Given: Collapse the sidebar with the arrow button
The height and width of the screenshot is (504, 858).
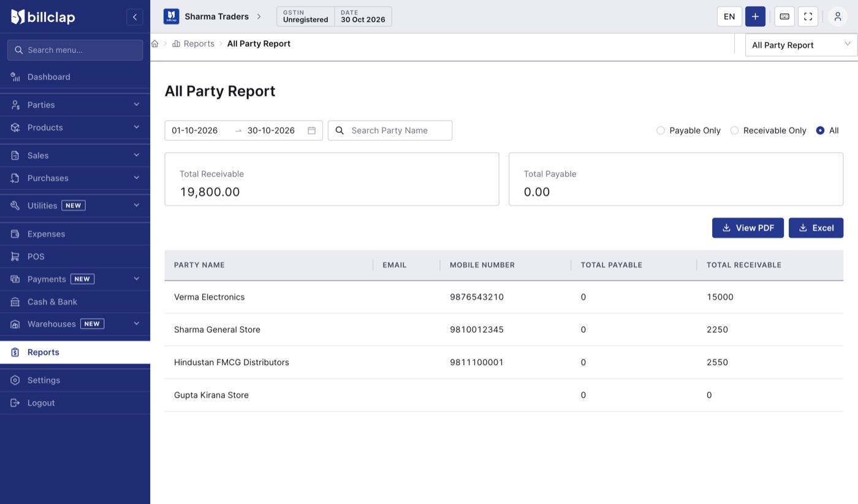Looking at the screenshot, I should [x=135, y=17].
